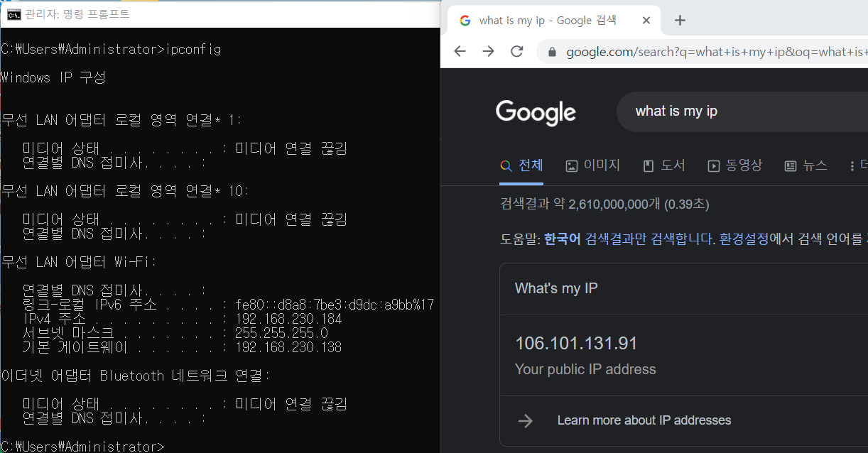Click '이더넷 어댑터 Bluetooth 네트워크 연결:' line
868x453 pixels.
tap(135, 376)
